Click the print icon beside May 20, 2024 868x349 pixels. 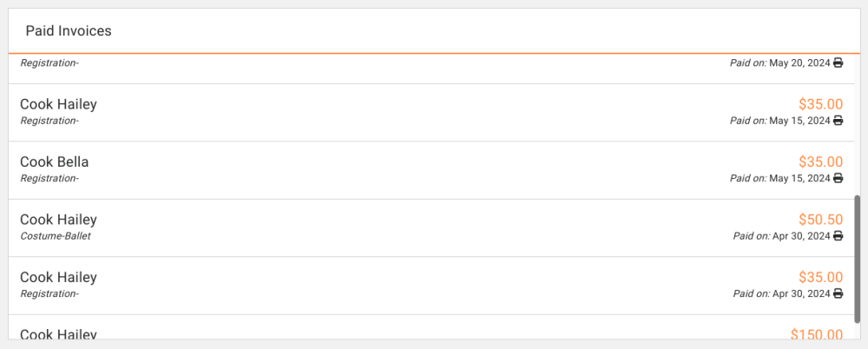click(x=838, y=63)
